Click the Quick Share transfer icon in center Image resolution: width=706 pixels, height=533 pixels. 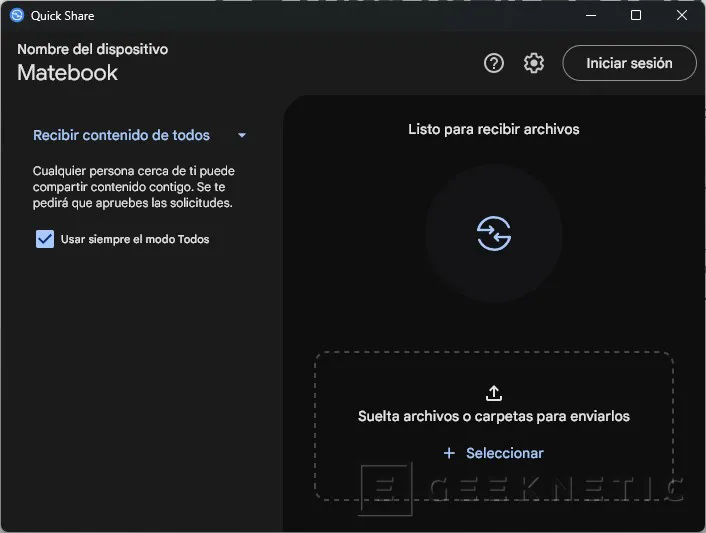[493, 233]
